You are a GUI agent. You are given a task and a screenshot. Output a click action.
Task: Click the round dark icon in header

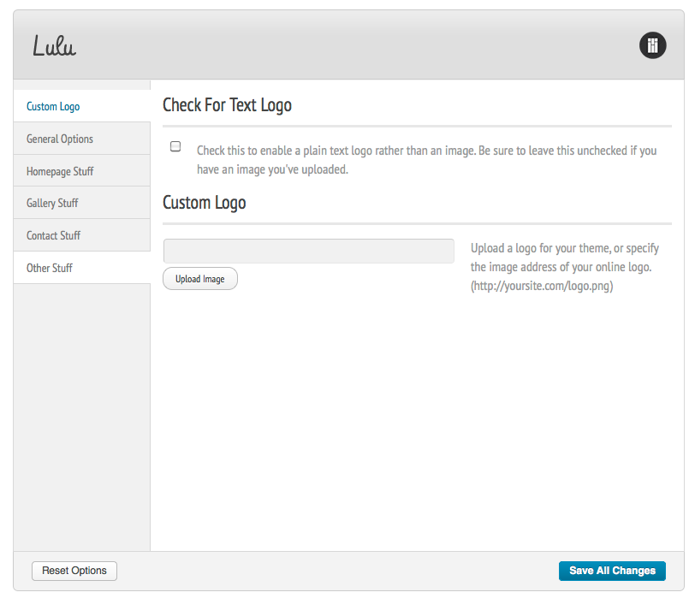pyautogui.click(x=652, y=45)
